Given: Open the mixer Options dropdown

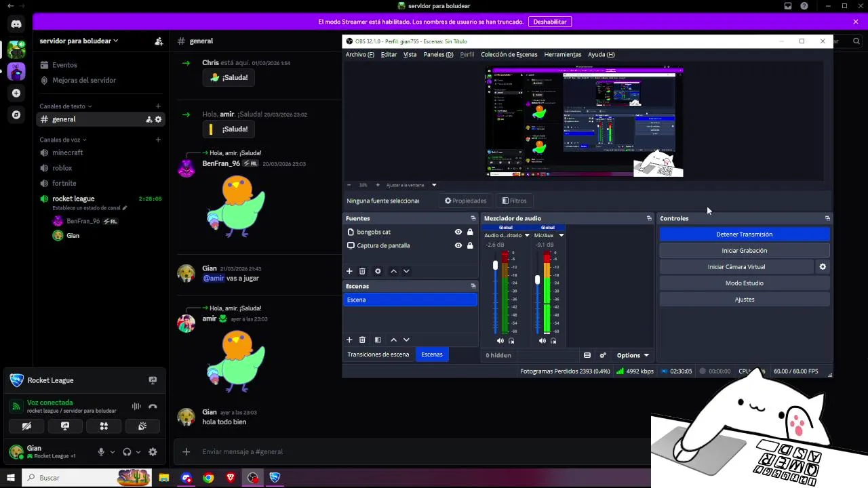Looking at the screenshot, I should (x=632, y=355).
